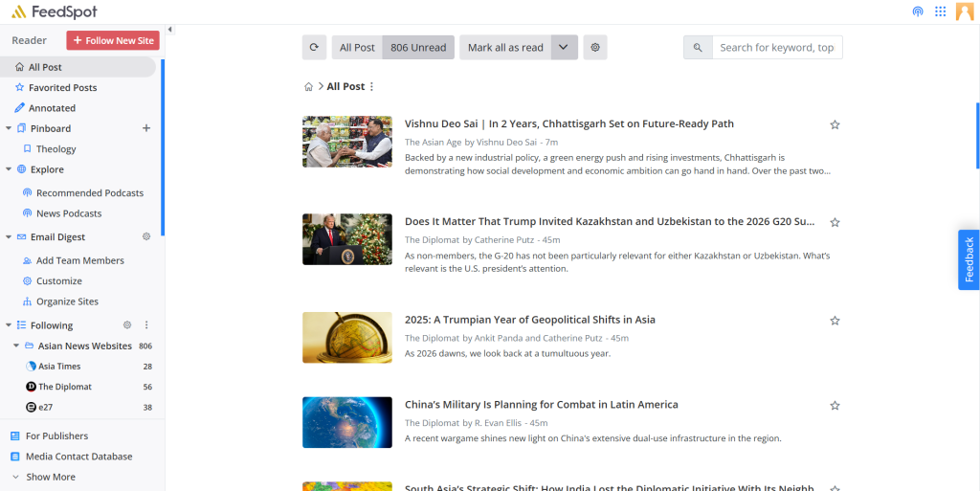980x491 pixels.
Task: Click the Follow New Site button
Action: pos(113,40)
